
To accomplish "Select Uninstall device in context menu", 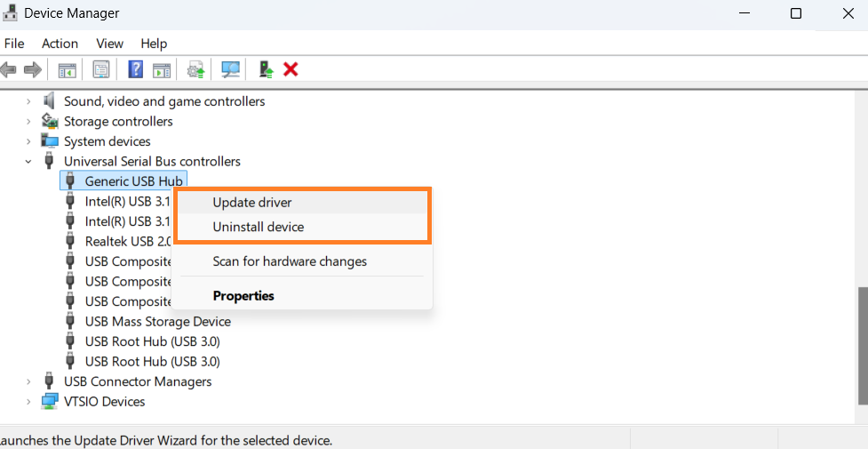I will [x=259, y=227].
